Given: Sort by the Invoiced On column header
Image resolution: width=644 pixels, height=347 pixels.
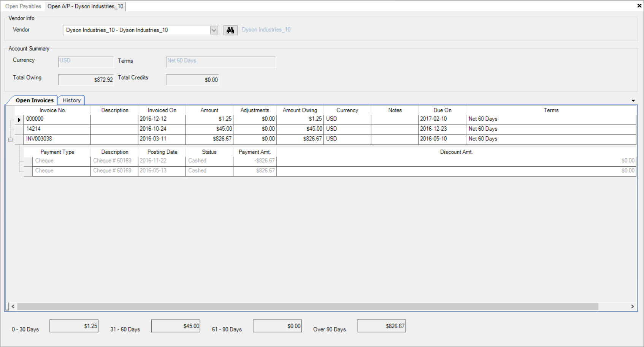Looking at the screenshot, I should coord(162,110).
